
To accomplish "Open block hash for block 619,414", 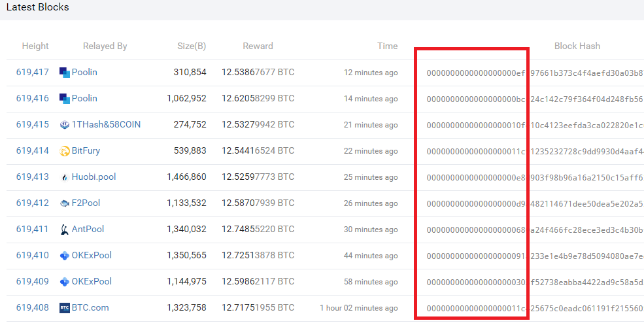I will tap(535, 152).
